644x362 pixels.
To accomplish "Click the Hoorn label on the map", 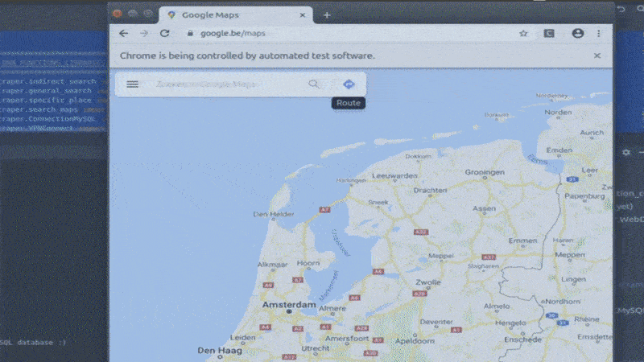I will [x=308, y=263].
